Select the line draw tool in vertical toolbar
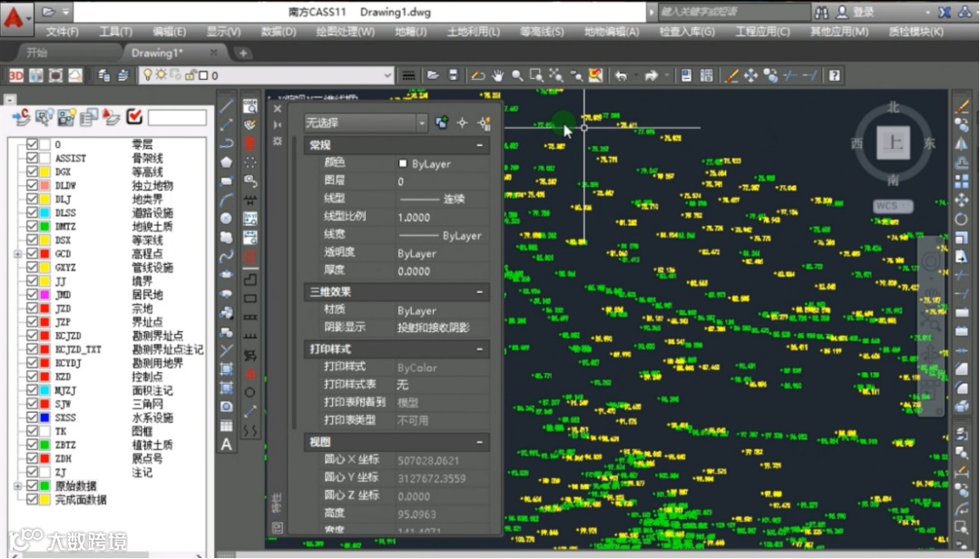980x559 pixels. [226, 105]
